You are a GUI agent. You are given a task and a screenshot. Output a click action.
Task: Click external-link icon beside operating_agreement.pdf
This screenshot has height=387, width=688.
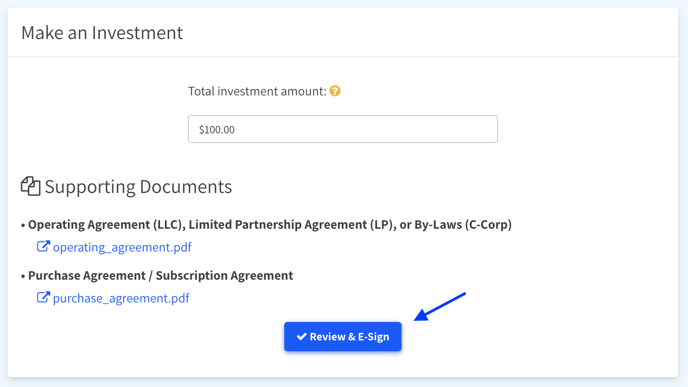tap(43, 247)
